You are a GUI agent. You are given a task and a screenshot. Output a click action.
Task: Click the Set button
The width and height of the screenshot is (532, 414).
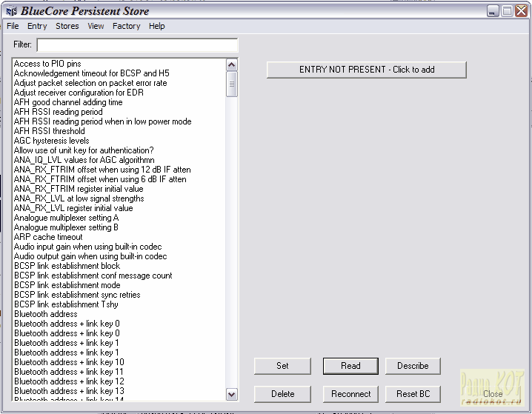282,366
